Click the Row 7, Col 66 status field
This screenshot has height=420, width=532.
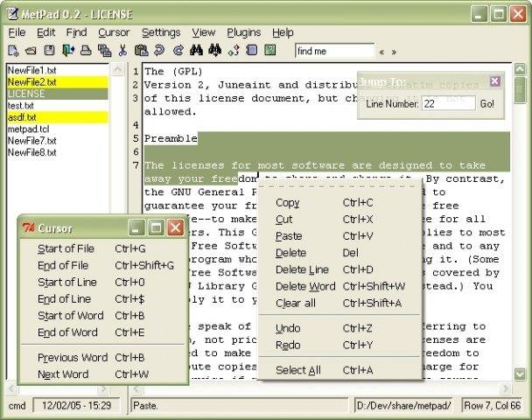click(x=492, y=405)
